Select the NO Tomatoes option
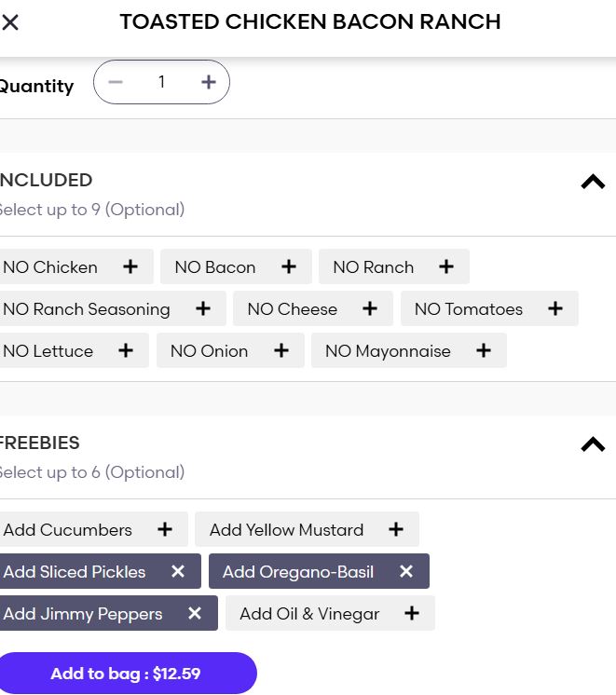This screenshot has width=616, height=695. pyautogui.click(x=488, y=309)
